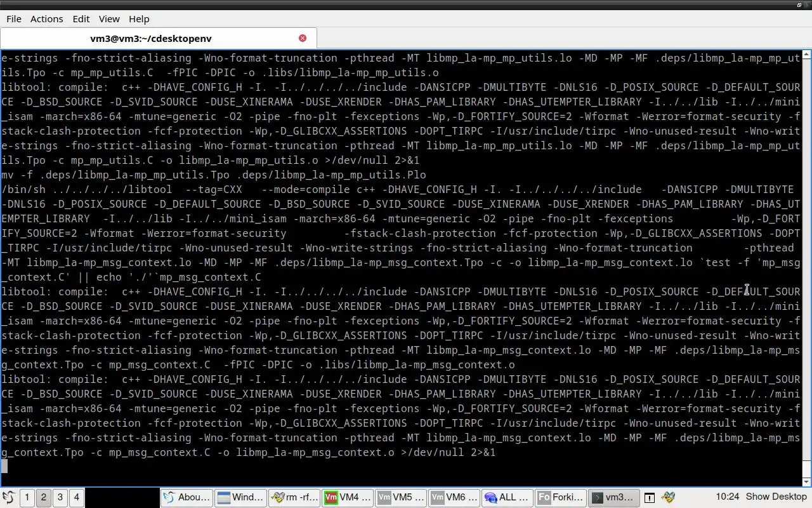Image resolution: width=812 pixels, height=508 pixels.
Task: Click '.libs/libmp_la-mp_msg_context.o' text
Action: pyautogui.click(x=417, y=364)
